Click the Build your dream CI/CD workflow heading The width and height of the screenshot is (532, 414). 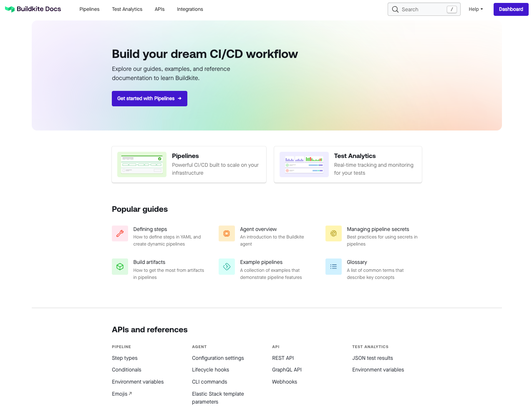click(205, 54)
